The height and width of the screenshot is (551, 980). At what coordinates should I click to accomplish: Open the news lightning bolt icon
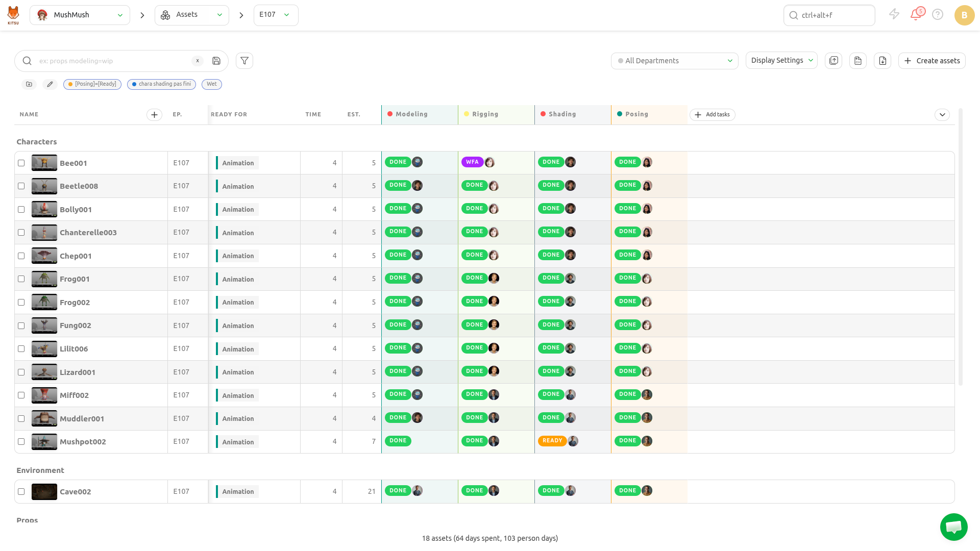tap(894, 14)
